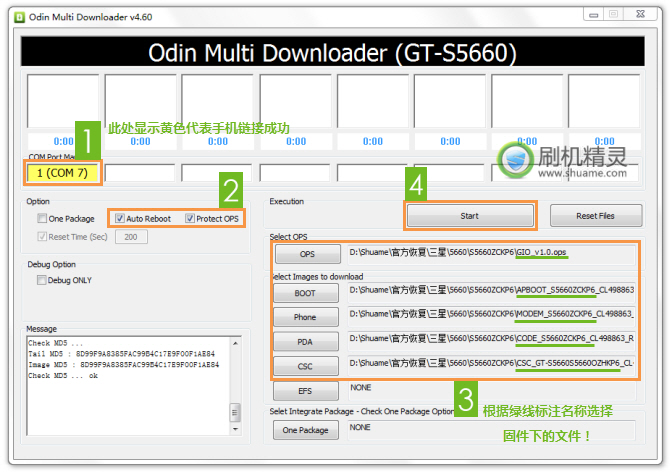Click the 'Image MD5' line in Message log
This screenshot has width=670, height=472.
(x=124, y=365)
